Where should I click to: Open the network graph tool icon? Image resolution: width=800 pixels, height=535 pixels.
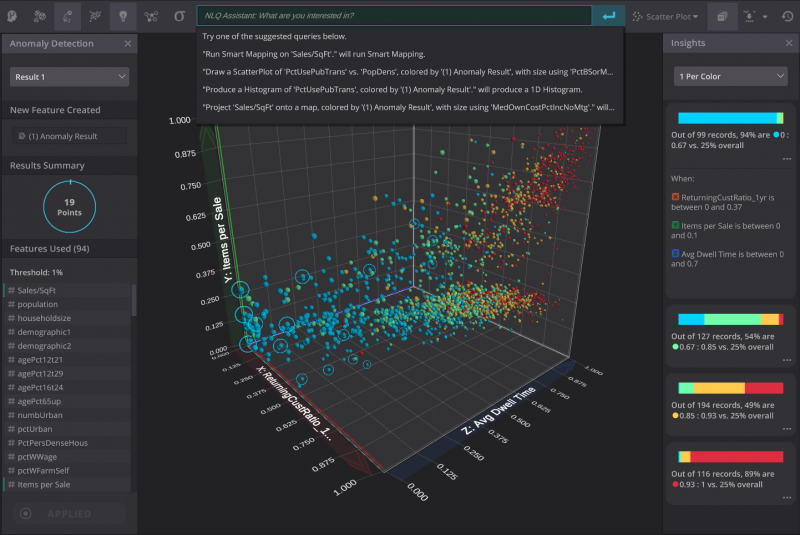click(x=151, y=16)
